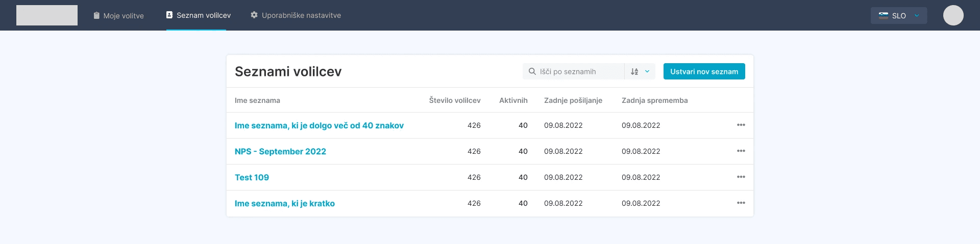Open the Test 109 list
This screenshot has height=244, width=980.
pos(252,177)
